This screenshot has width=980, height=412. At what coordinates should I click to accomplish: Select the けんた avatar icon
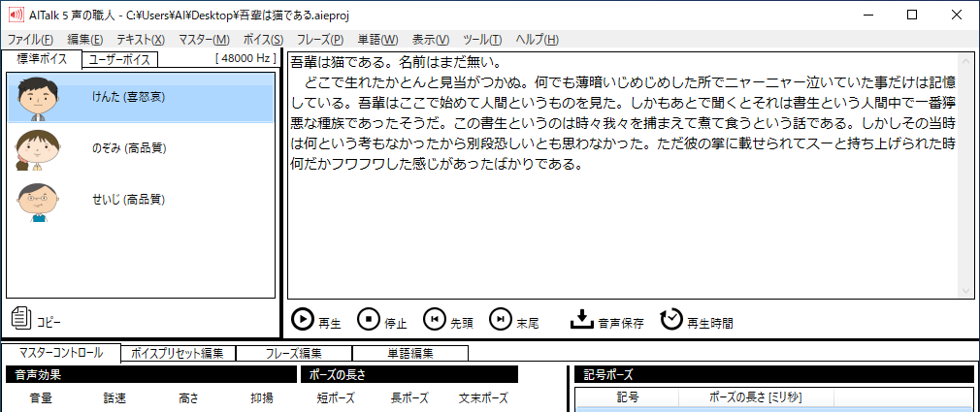[x=38, y=99]
